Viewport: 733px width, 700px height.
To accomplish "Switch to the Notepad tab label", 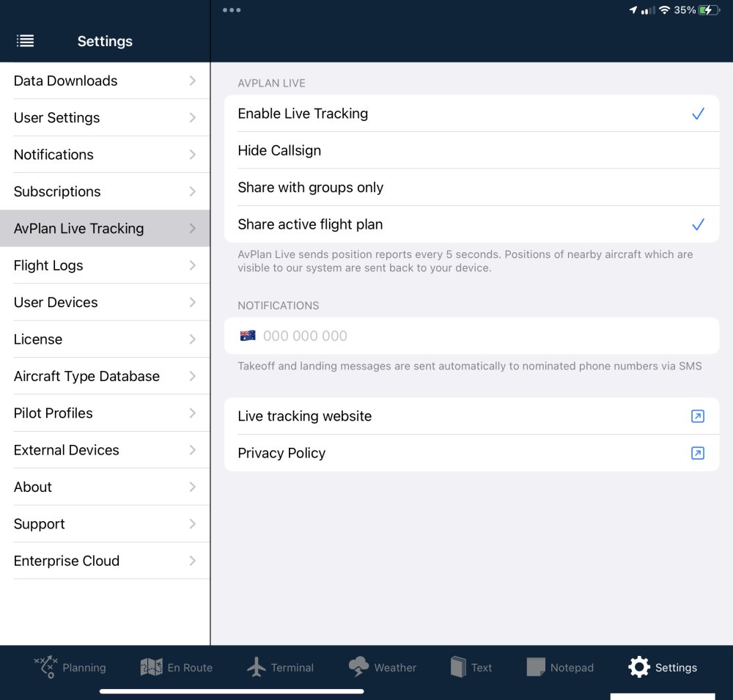I will tap(572, 668).
